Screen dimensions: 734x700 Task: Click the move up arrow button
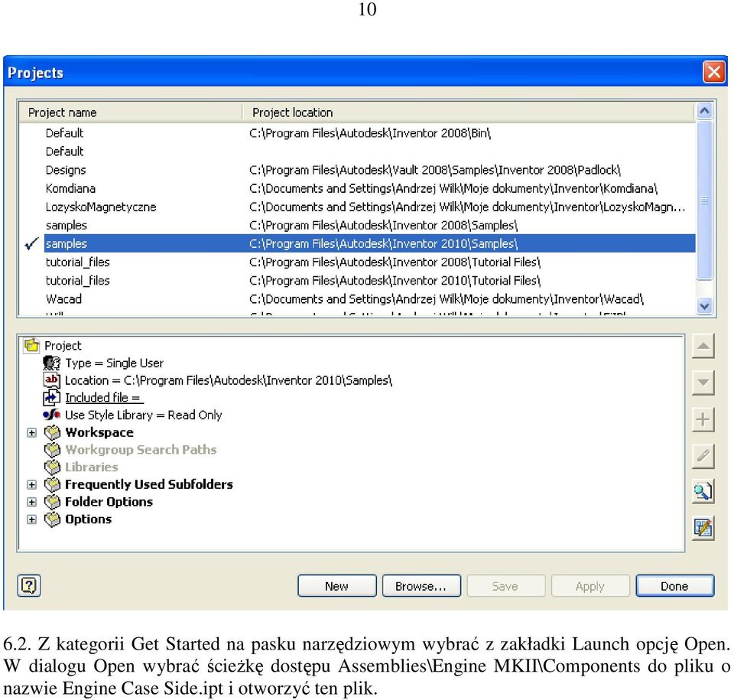click(x=703, y=347)
